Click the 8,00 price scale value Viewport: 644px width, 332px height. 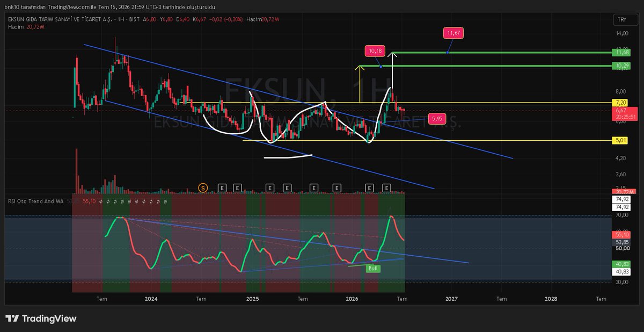click(x=622, y=91)
